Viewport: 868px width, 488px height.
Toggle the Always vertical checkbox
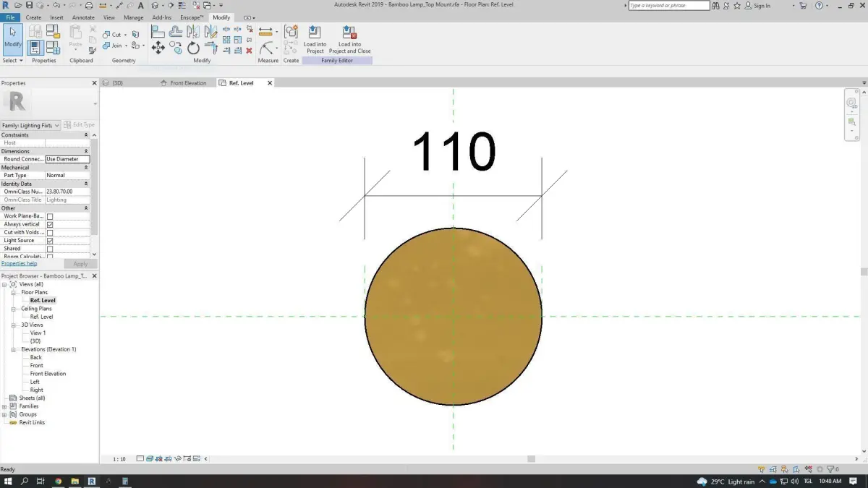click(x=50, y=224)
